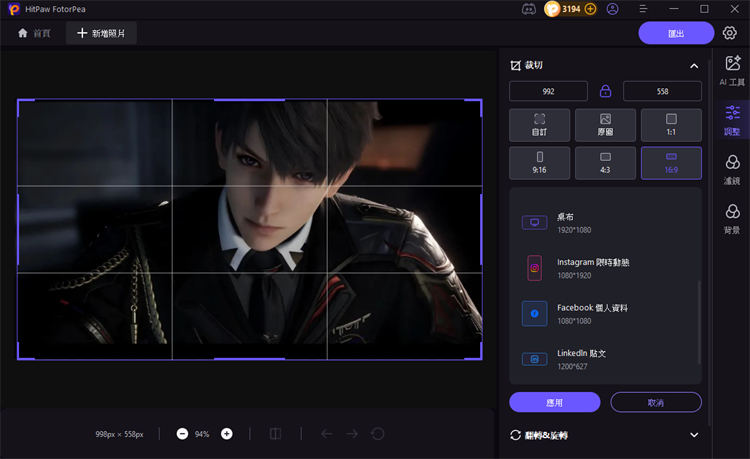Click the redo arrow
This screenshot has height=459, width=750.
coord(352,434)
